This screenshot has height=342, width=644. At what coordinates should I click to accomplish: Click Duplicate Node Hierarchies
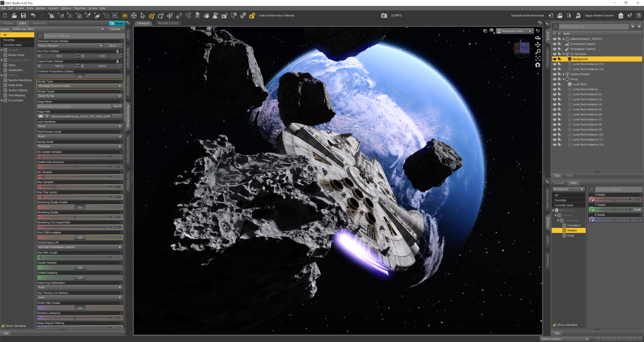coord(527,15)
